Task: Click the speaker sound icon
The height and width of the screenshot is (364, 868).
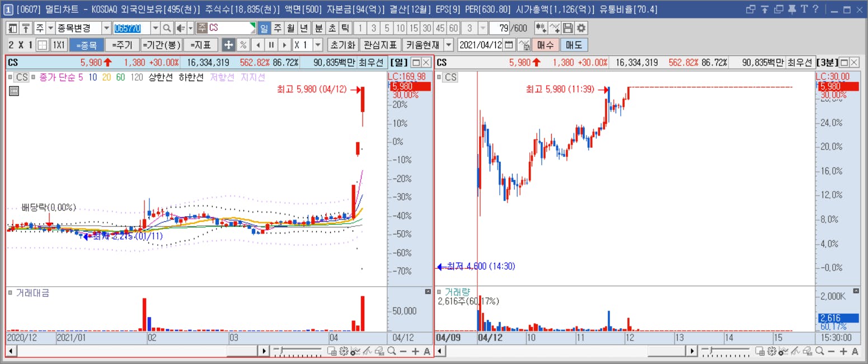Action: (180, 29)
